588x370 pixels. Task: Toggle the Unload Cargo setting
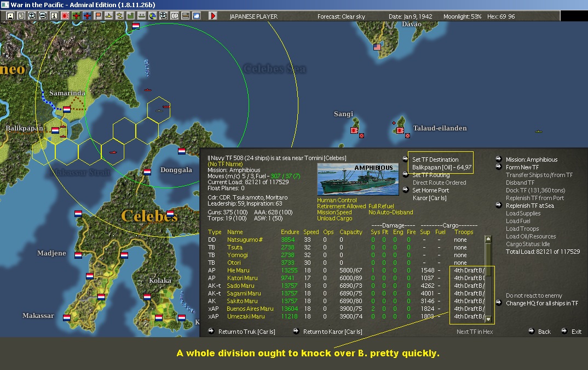tap(335, 218)
